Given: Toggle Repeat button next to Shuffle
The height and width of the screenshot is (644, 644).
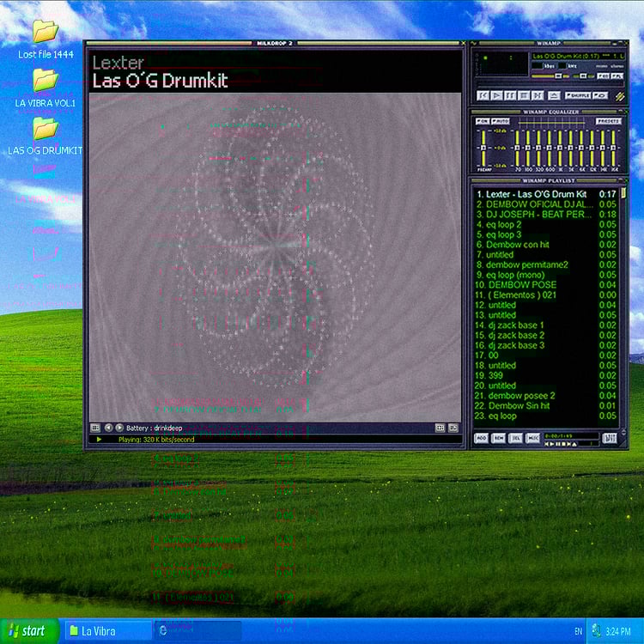Looking at the screenshot, I should click(x=600, y=95).
